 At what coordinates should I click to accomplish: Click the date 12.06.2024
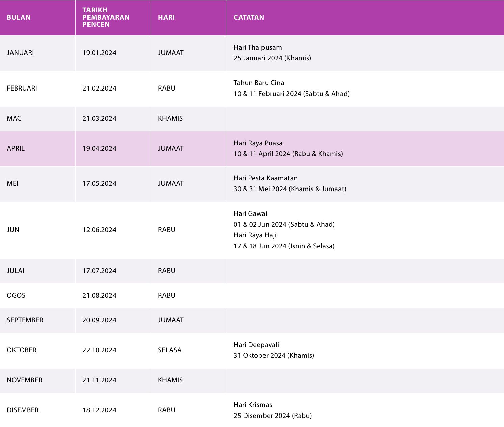pos(99,230)
